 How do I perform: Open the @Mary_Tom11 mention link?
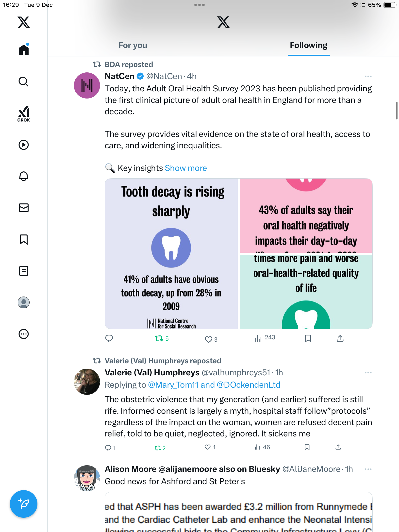[173, 385]
